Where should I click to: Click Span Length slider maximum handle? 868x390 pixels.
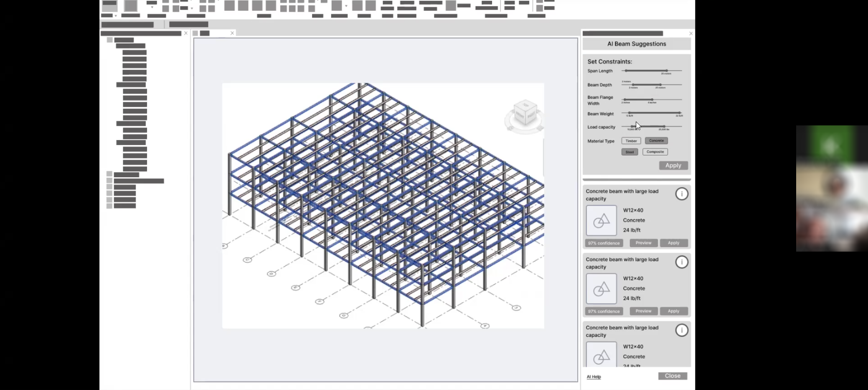click(667, 71)
